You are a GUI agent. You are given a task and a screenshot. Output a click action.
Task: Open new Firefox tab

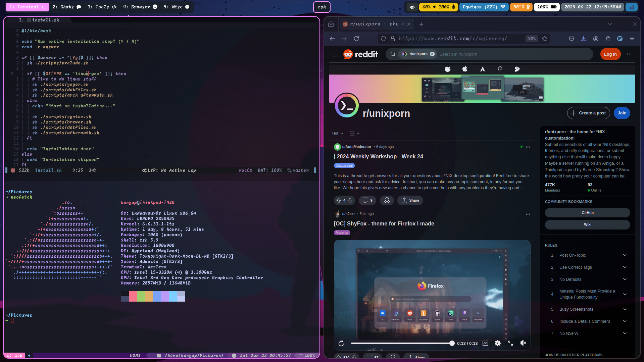421,24
